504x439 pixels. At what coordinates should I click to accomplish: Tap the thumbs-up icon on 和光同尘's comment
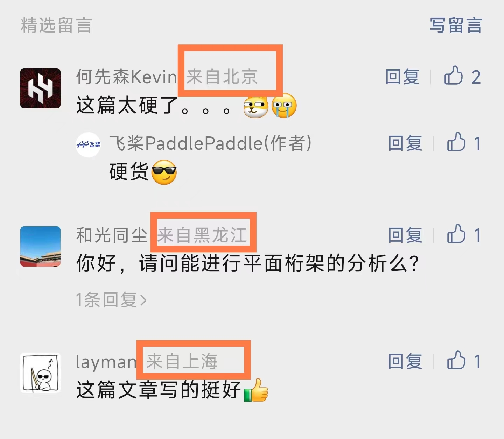tap(456, 234)
